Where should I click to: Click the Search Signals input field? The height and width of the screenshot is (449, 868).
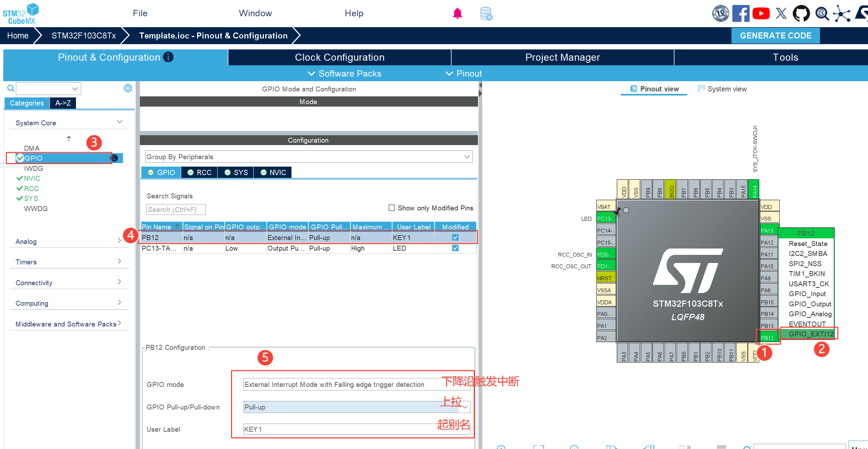176,209
